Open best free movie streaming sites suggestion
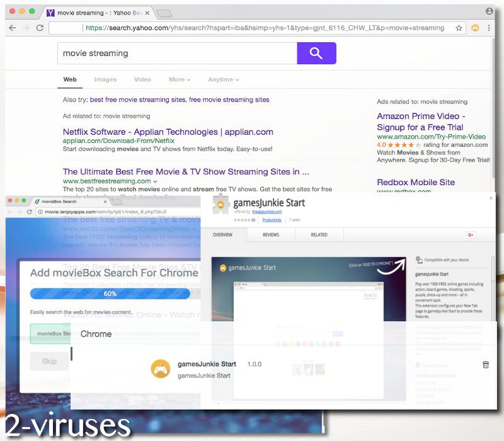Viewport: 504px width, 441px height. pos(137,100)
